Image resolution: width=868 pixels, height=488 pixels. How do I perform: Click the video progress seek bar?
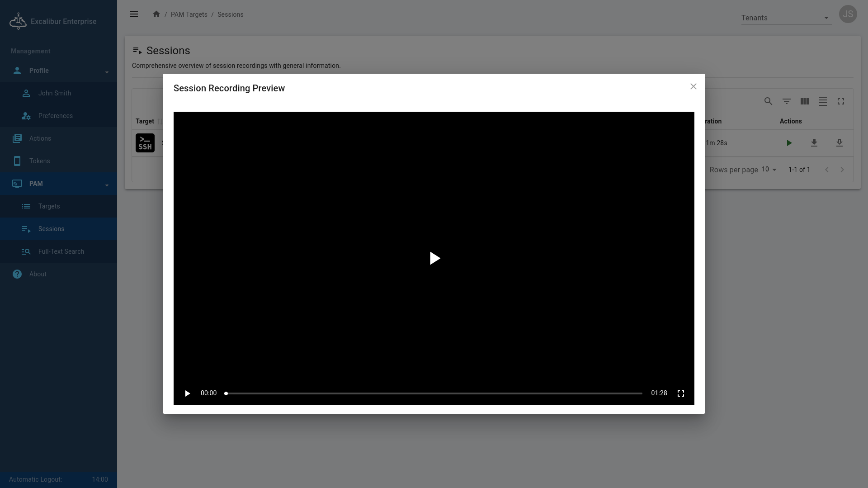click(x=434, y=393)
